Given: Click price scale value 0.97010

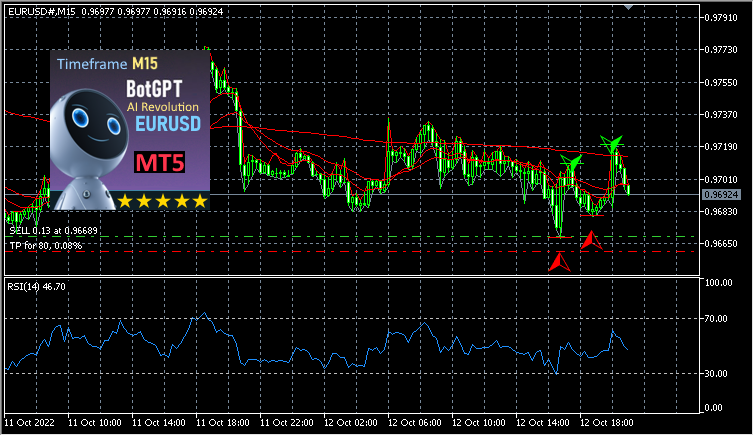Looking at the screenshot, I should click(x=721, y=180).
